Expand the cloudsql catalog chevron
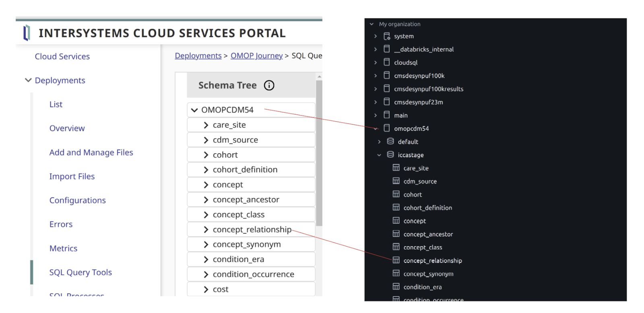Image resolution: width=644 pixels, height=313 pixels. coord(376,62)
